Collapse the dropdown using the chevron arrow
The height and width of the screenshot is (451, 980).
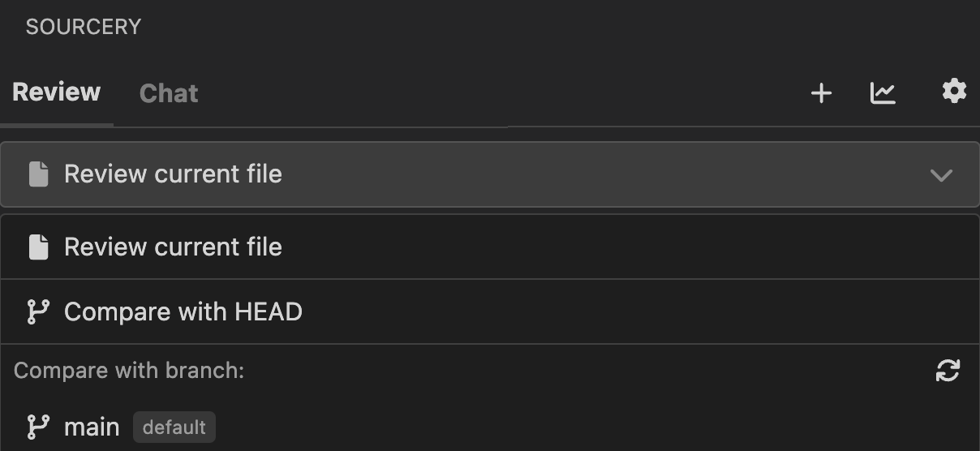pos(941,175)
